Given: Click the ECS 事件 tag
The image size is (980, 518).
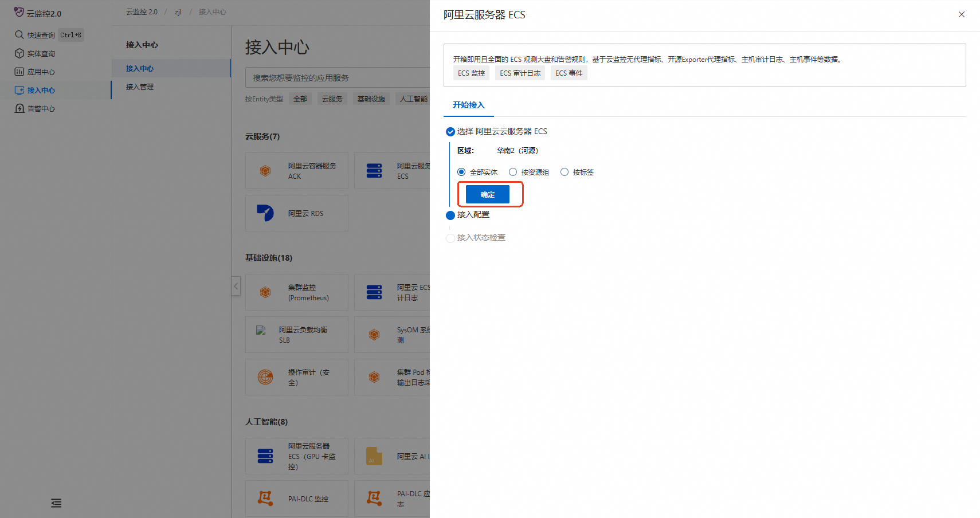Looking at the screenshot, I should [x=569, y=73].
